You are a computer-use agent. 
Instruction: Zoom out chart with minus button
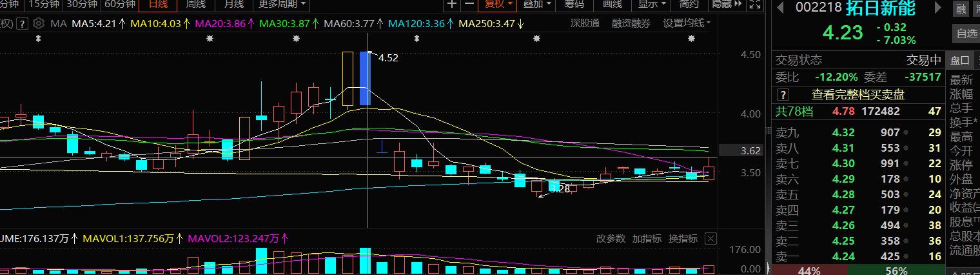pyautogui.click(x=469, y=5)
